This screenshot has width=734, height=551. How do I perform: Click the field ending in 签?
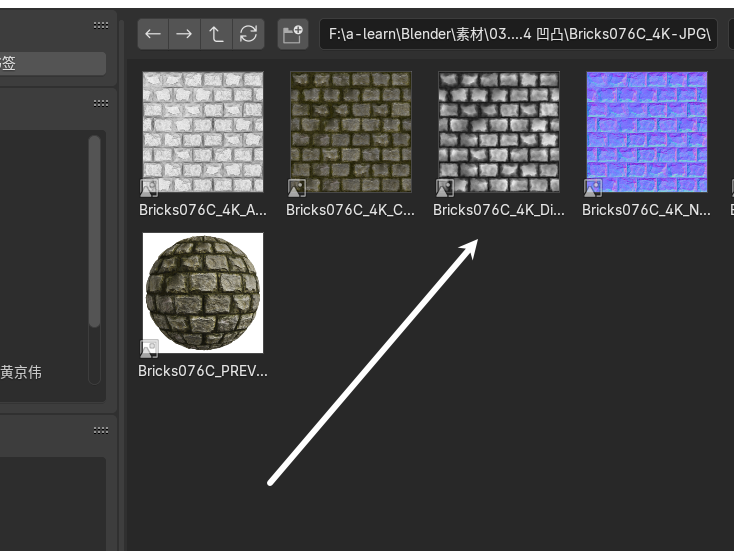coord(50,64)
